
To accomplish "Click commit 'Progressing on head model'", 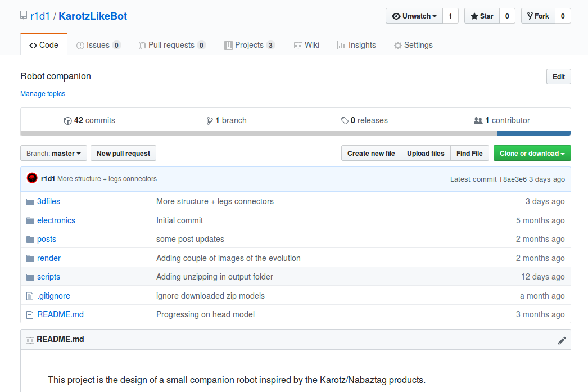I will pos(206,314).
